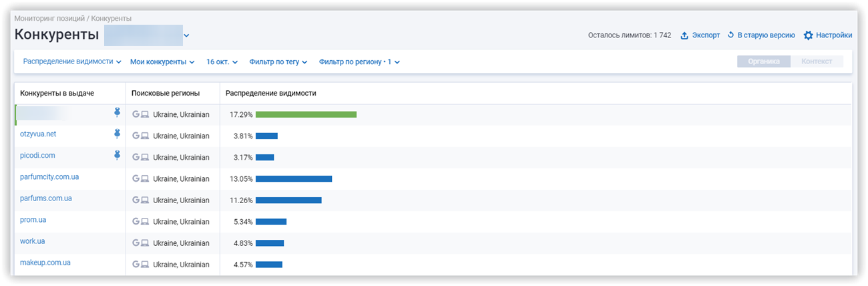Click the Google icon in otzyvua.net row
Viewport: 868px width, 286px height.
(x=136, y=136)
